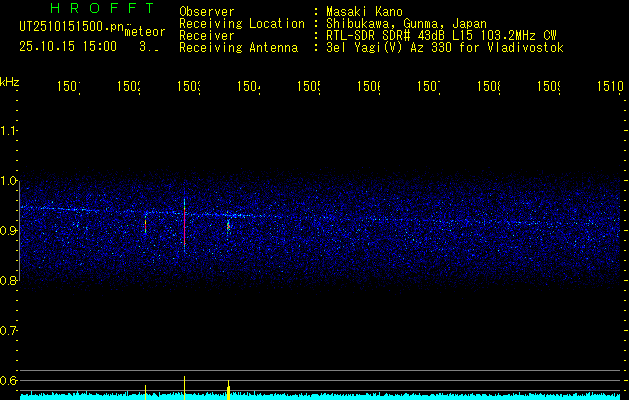Click the kHz axis unit label
The height and width of the screenshot is (400, 629).
[10, 80]
